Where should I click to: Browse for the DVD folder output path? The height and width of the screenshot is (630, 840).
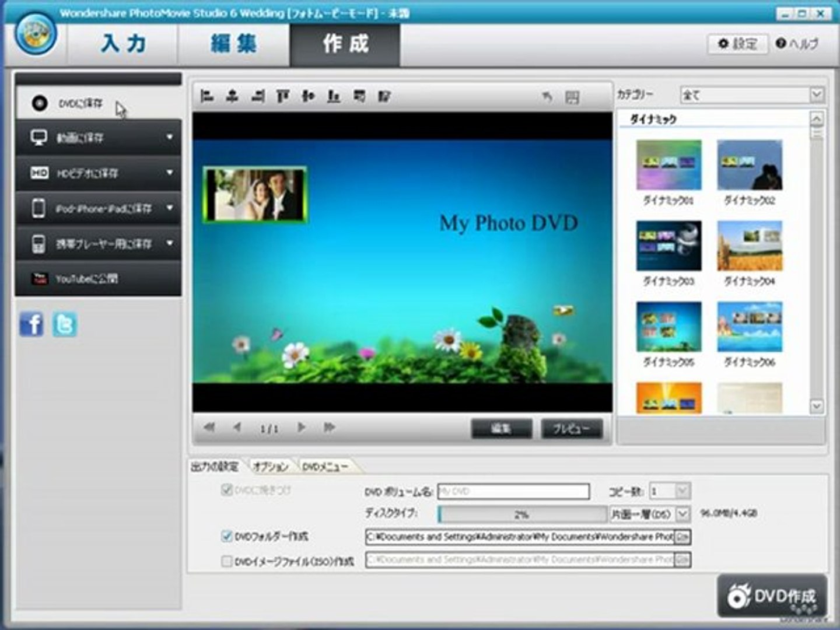(x=682, y=537)
